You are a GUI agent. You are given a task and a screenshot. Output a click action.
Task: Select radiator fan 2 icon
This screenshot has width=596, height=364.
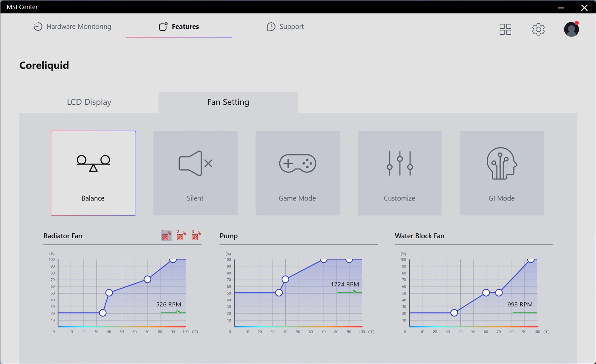click(x=181, y=236)
